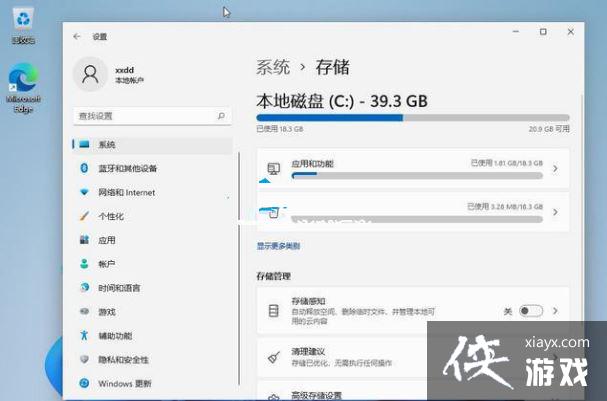The image size is (607, 401).
Task: Click the xxdd user avatar
Action: (90, 74)
